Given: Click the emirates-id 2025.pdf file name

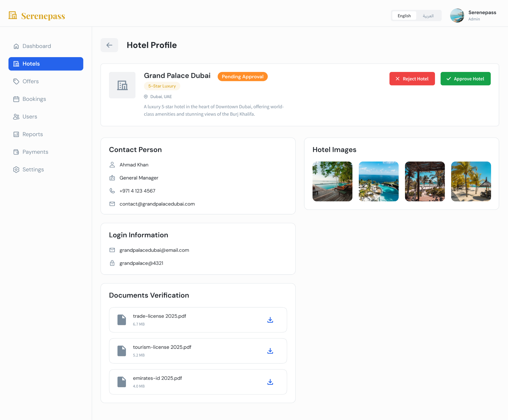Looking at the screenshot, I should (x=157, y=378).
